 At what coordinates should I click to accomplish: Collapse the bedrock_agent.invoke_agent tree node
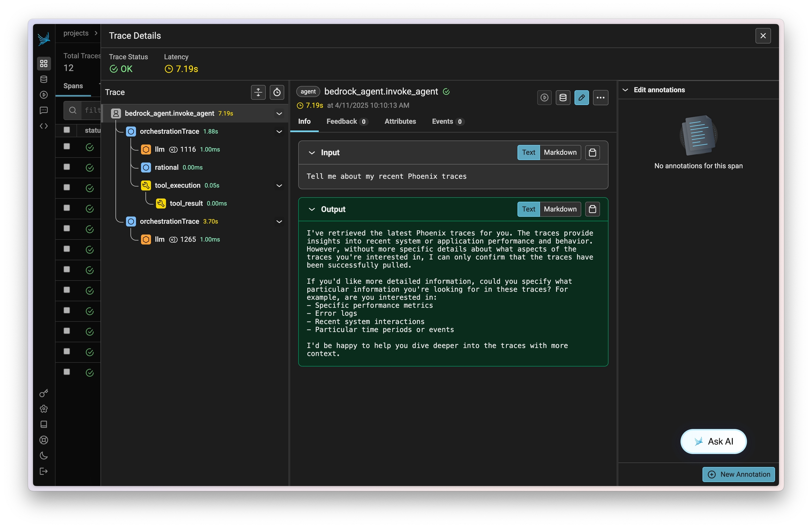coord(279,113)
